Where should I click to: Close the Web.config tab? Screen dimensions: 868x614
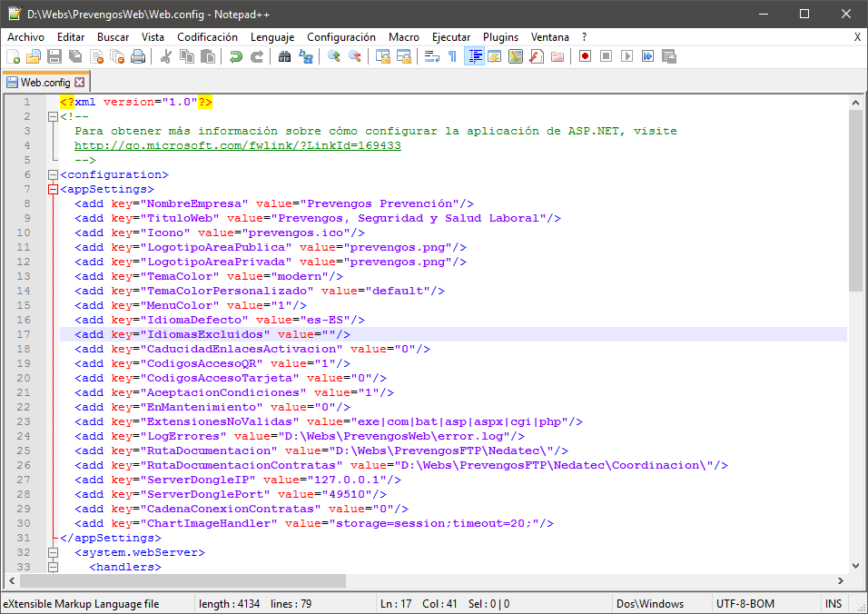[x=80, y=83]
